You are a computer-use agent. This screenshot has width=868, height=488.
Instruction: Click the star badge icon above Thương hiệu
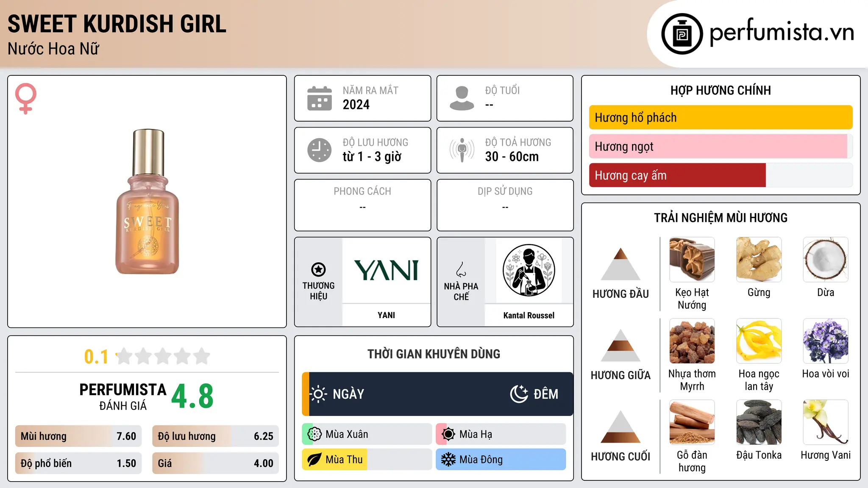pyautogui.click(x=318, y=269)
